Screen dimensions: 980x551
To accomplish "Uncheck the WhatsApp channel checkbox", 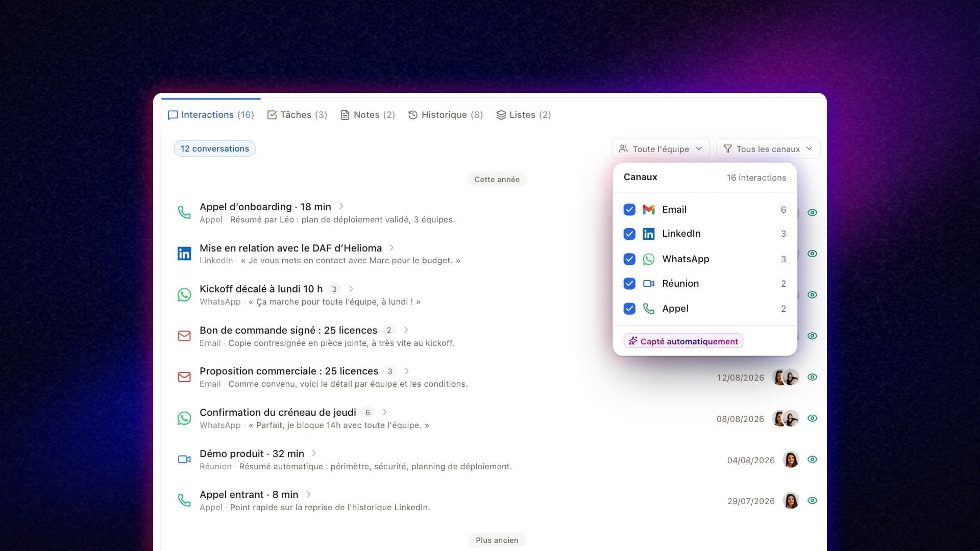I will pos(629,259).
